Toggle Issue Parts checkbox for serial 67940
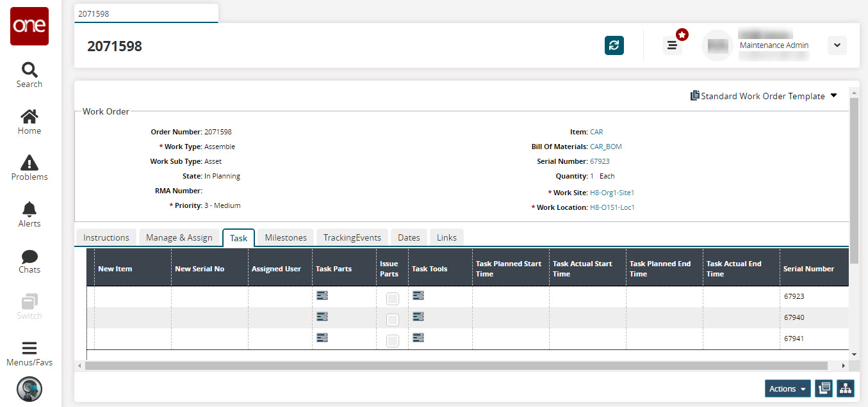Viewport: 868px width, 407px height. [x=393, y=319]
